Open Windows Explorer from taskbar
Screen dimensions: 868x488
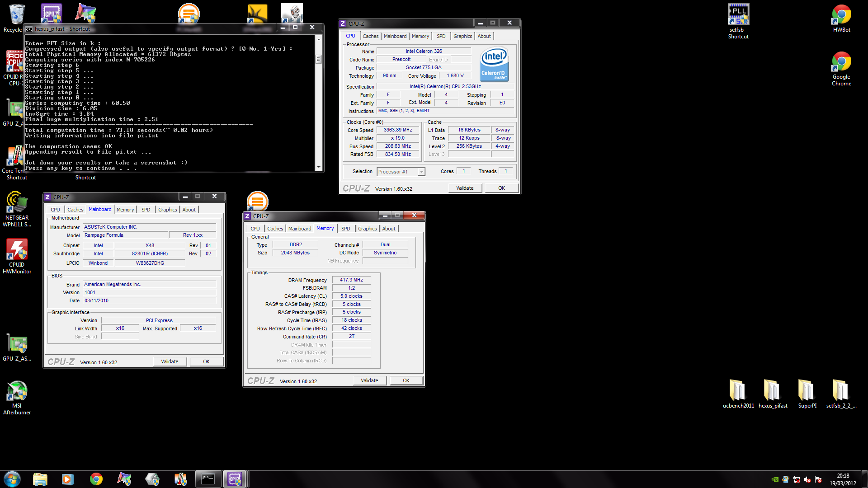pyautogui.click(x=40, y=479)
